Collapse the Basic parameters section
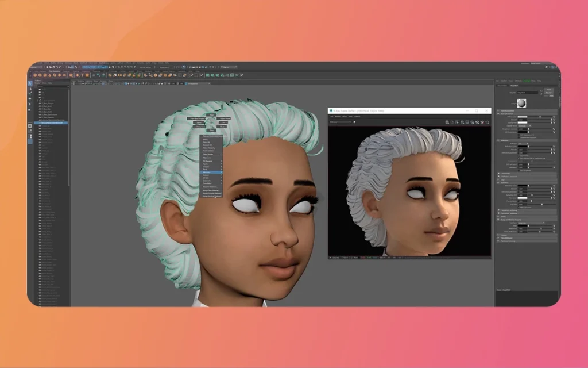The width and height of the screenshot is (588, 368). click(x=505, y=114)
